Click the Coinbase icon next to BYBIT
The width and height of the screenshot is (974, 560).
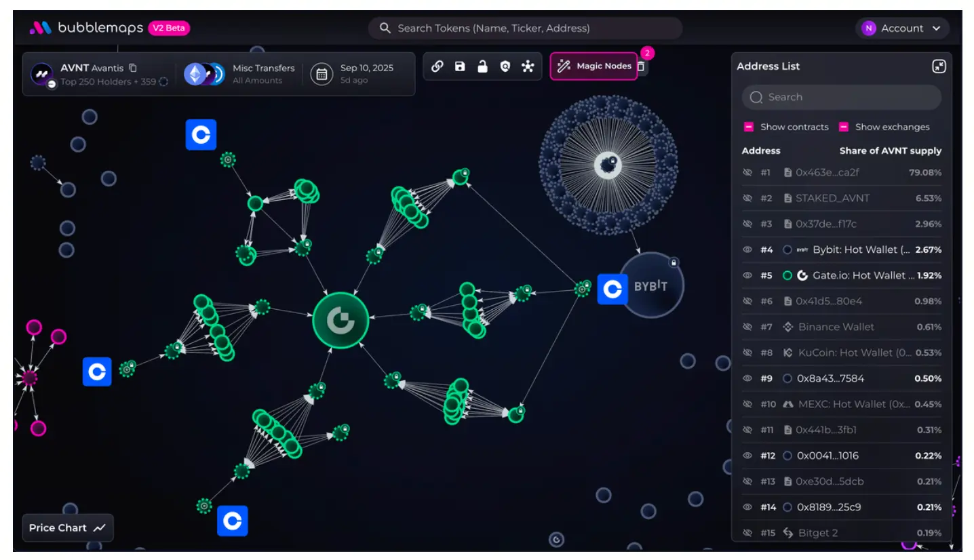coord(612,289)
